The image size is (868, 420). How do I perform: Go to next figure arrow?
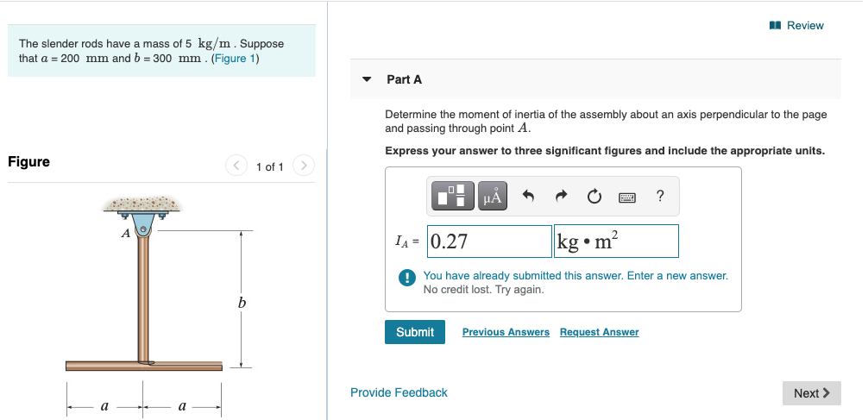(304, 166)
